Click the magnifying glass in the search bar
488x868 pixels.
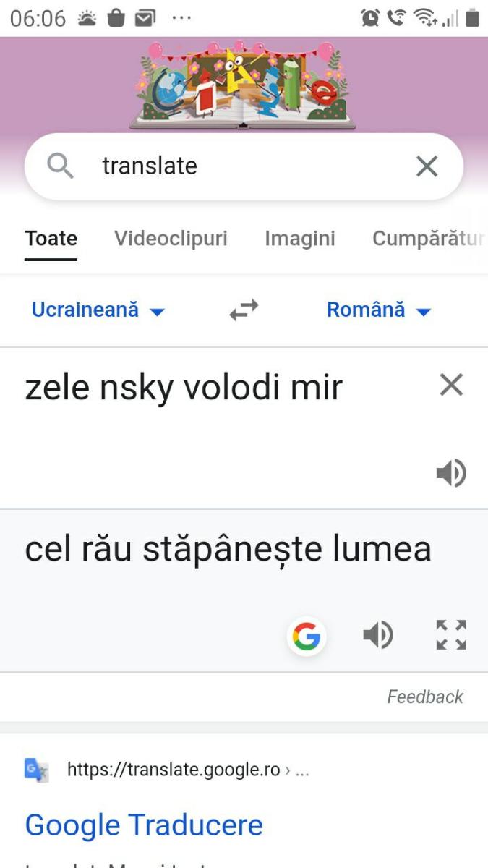pos(61,166)
